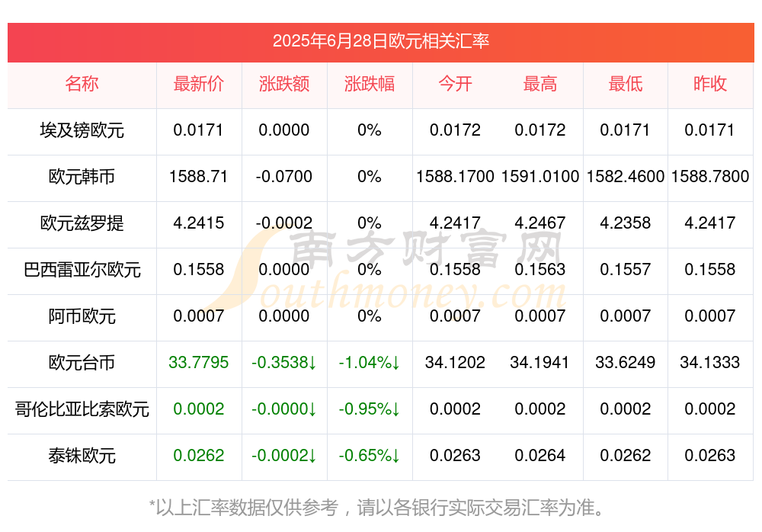Select the 今开 column header

click(455, 84)
